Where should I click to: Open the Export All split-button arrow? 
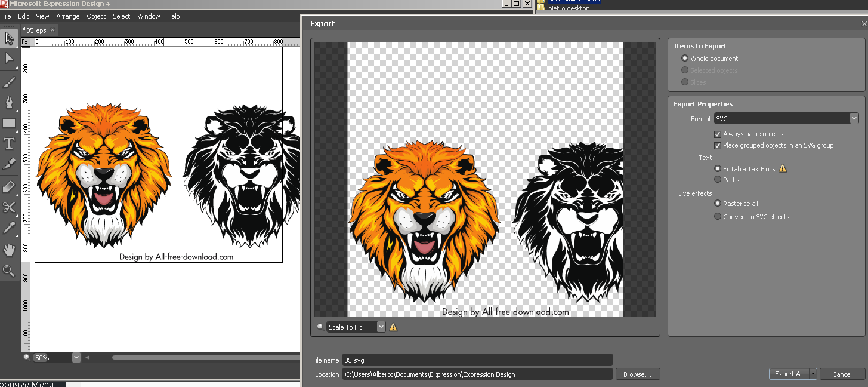[813, 374]
